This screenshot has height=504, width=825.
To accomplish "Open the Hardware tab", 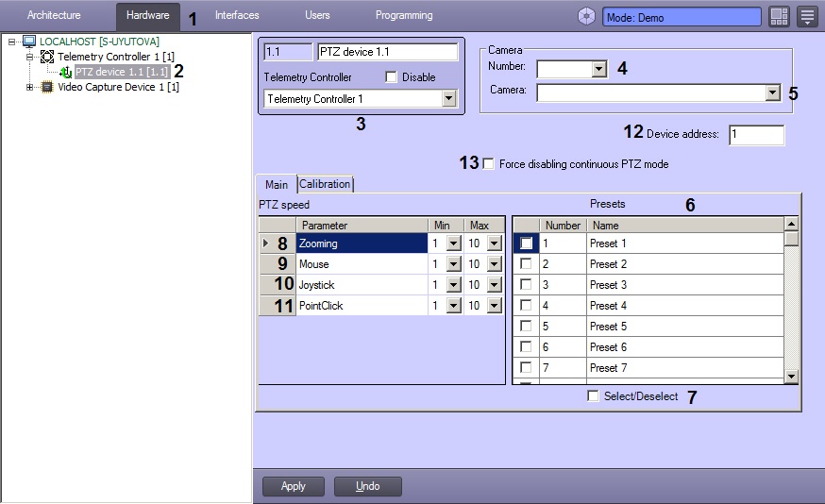I will pos(148,15).
